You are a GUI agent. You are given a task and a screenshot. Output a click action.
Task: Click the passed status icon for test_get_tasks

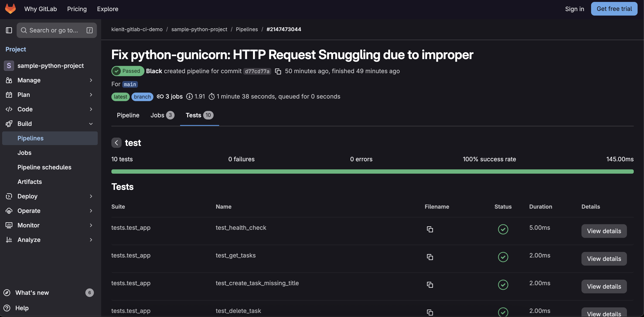tap(503, 257)
